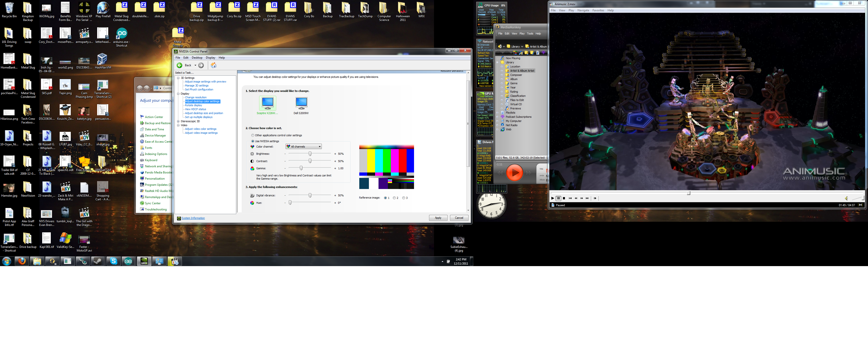Screen dimensions: 868x341
Task: Open Firefox from the taskbar
Action: click(22, 261)
